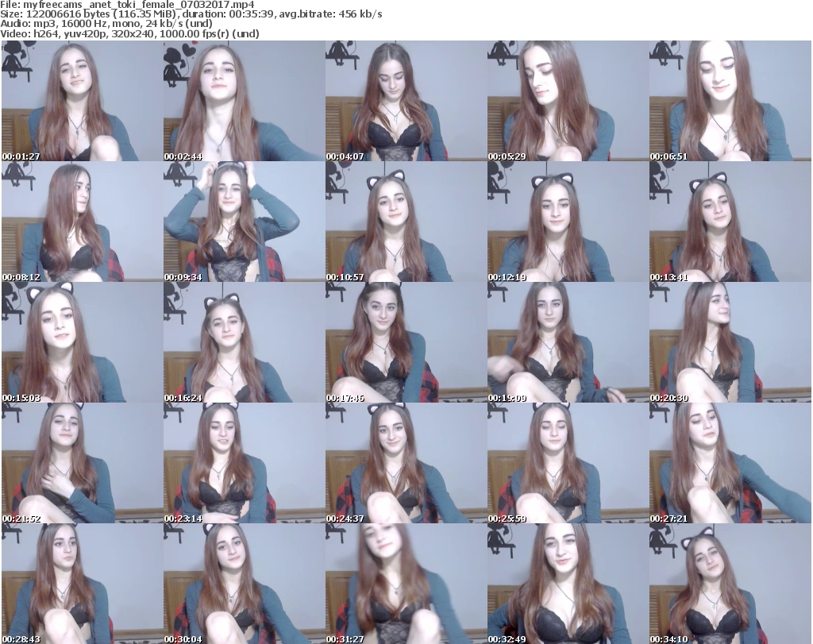
Task: Pick the thumbnail marked 00:08:12
Action: (82, 222)
